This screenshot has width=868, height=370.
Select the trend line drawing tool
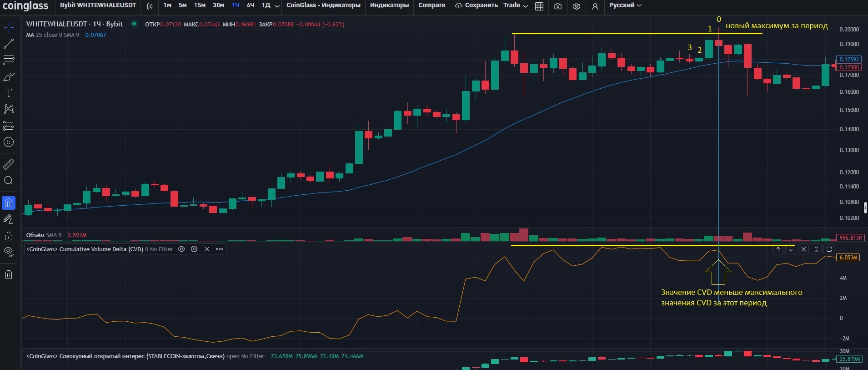9,44
